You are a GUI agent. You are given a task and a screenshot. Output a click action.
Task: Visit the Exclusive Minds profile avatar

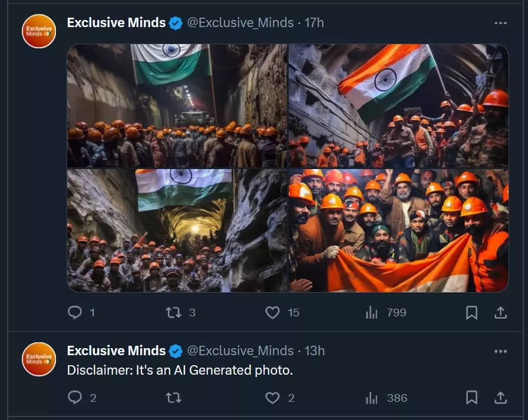38,31
